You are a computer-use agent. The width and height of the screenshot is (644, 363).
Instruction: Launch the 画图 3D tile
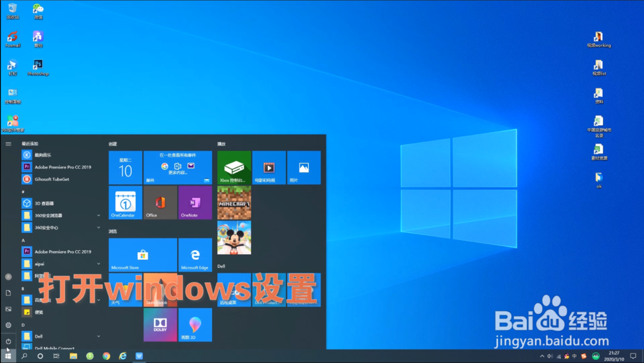pyautogui.click(x=195, y=325)
